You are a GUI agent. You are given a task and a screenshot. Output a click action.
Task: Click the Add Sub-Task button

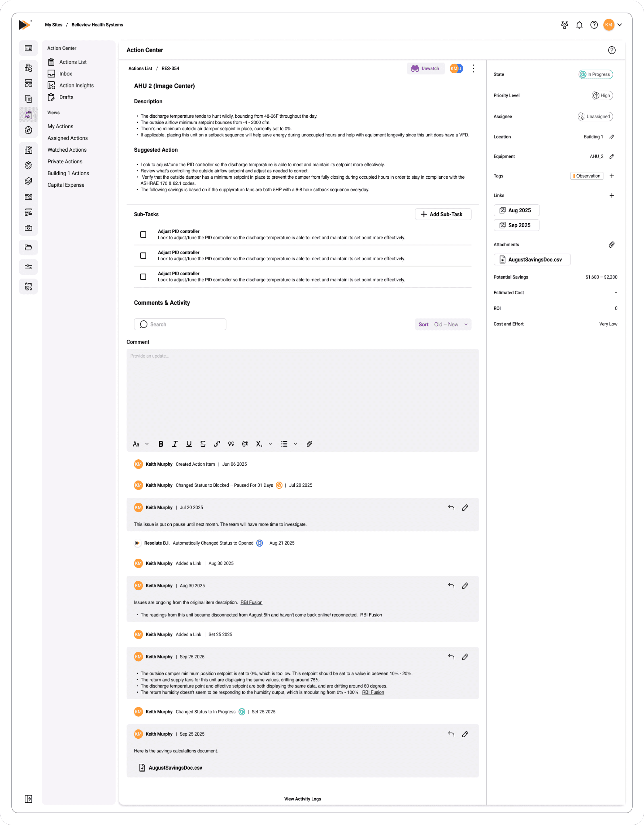[443, 214]
